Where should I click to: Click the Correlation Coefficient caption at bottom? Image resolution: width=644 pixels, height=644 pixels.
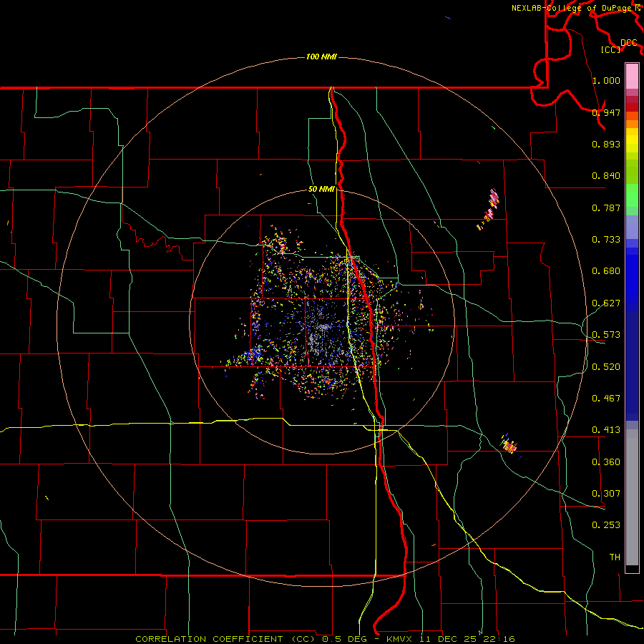325,639
